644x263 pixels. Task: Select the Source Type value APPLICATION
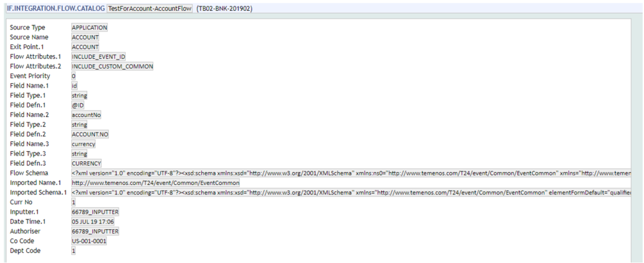[90, 28]
